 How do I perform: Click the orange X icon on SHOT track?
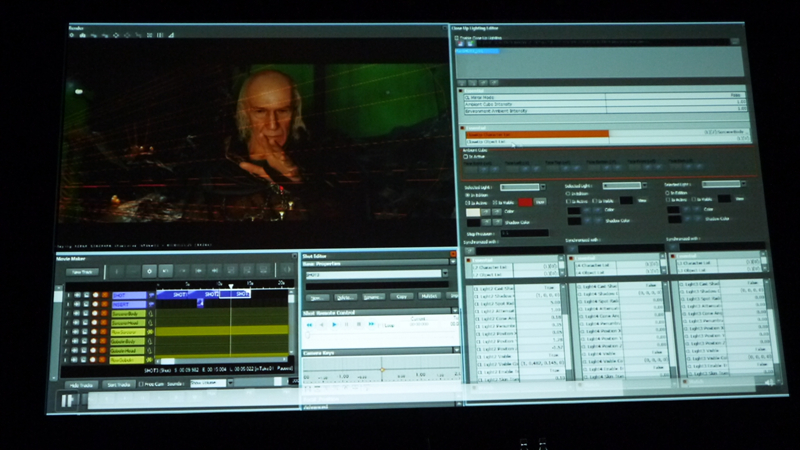tap(104, 295)
